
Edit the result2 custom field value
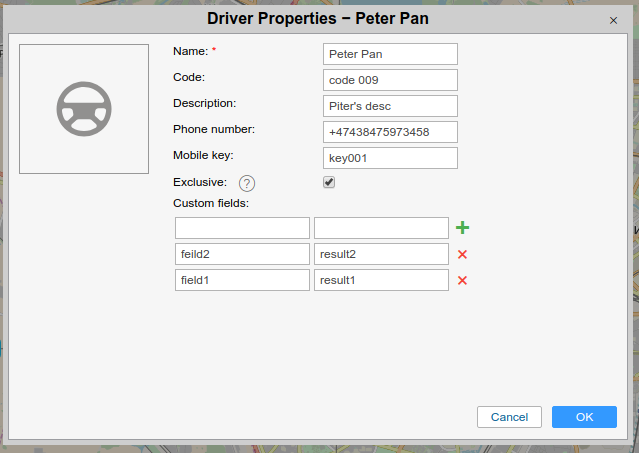(x=381, y=254)
